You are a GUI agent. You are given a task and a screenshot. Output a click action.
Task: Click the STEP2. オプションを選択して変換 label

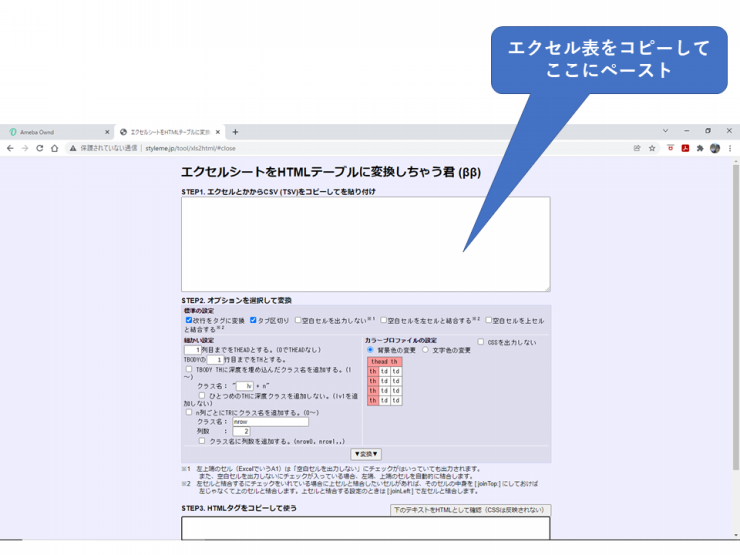[236, 300]
